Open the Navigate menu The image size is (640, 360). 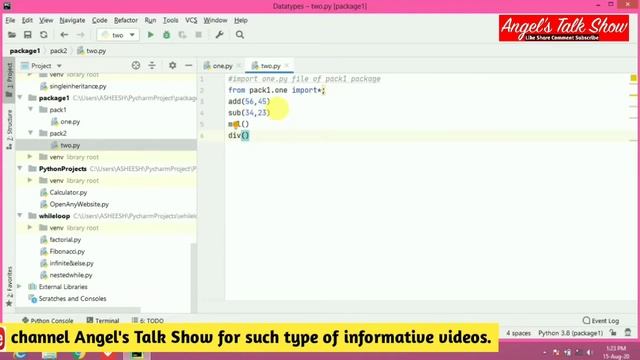click(x=72, y=20)
